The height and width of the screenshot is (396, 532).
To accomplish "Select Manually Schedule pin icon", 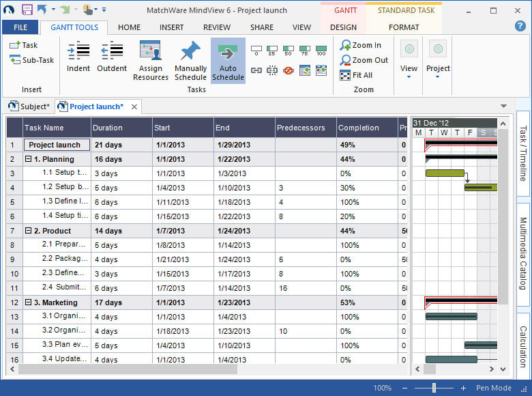I will click(x=190, y=51).
